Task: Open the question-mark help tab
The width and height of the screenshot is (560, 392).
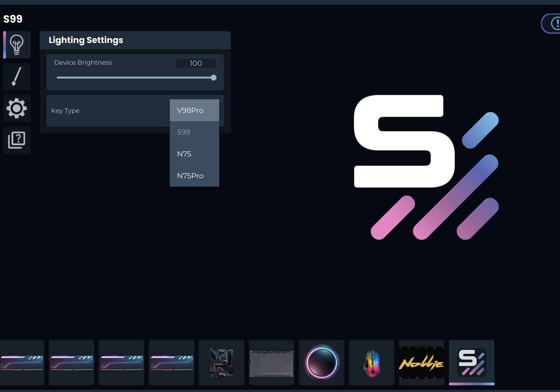Action: coord(17,140)
